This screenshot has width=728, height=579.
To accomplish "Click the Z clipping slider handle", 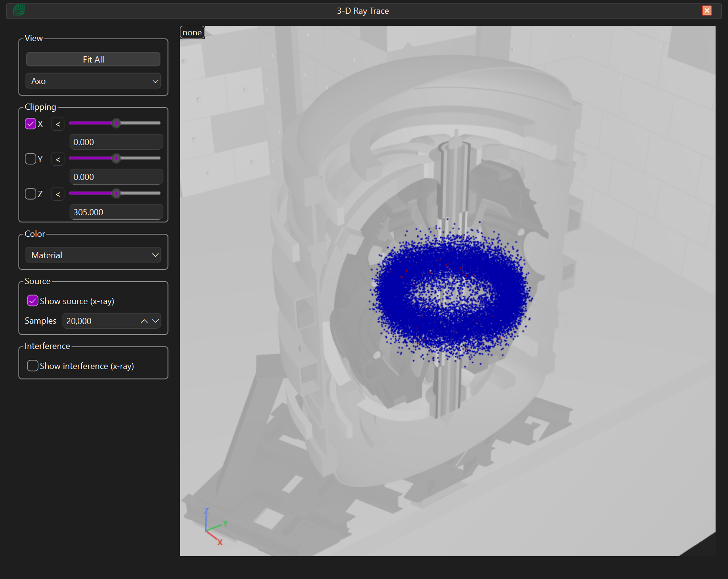I will click(116, 193).
